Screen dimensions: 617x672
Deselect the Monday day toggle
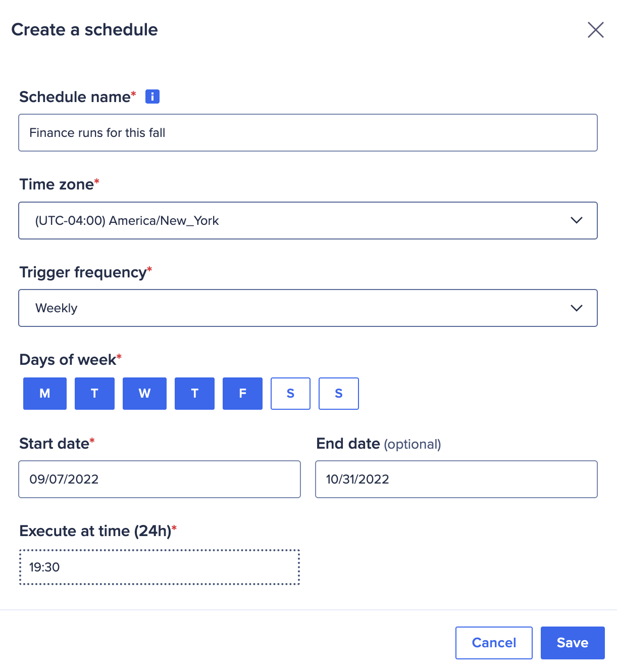(x=44, y=393)
